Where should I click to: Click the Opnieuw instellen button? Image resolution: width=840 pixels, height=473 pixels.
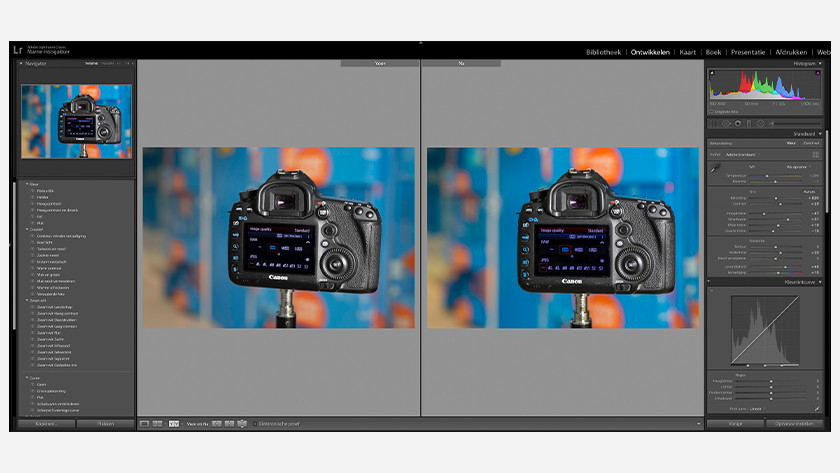(794, 424)
